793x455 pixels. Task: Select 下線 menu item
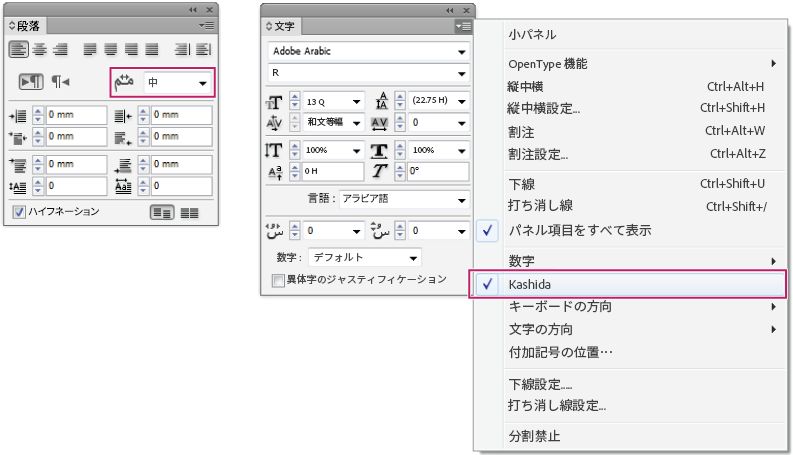521,185
